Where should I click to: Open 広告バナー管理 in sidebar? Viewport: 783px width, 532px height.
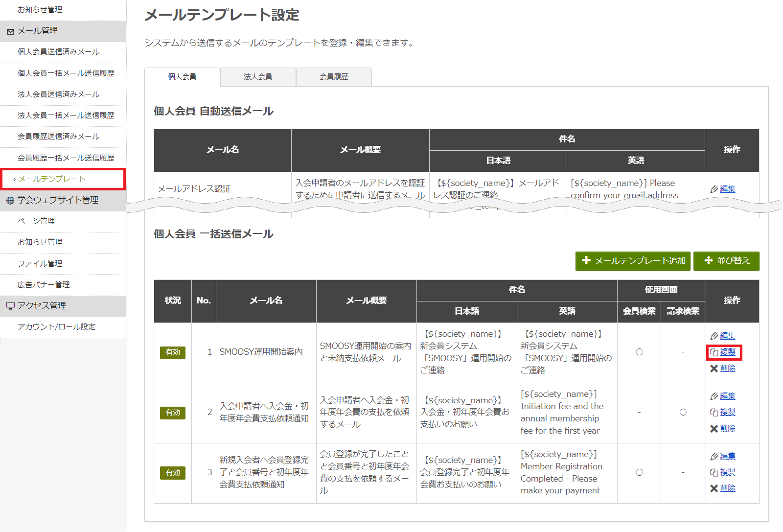coord(63,284)
